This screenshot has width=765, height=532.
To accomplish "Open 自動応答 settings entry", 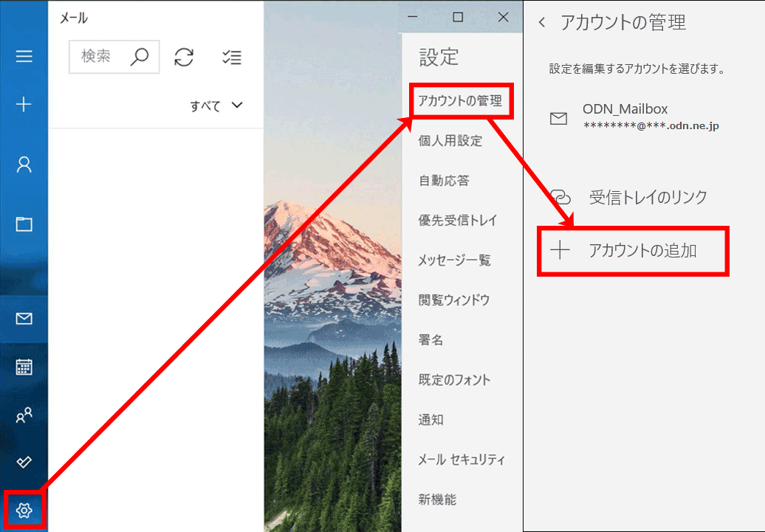I will click(444, 181).
